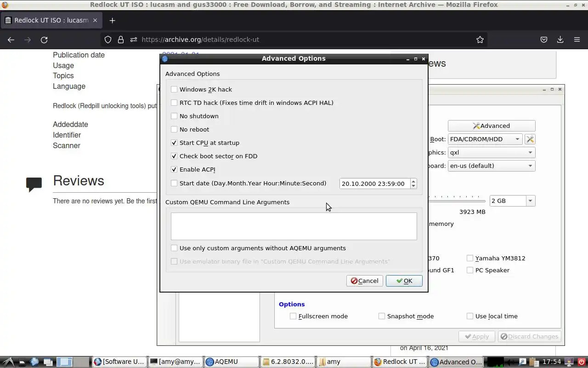This screenshot has height=368, width=588.
Task: Click the show desktop windows icon
Action: coord(48,362)
